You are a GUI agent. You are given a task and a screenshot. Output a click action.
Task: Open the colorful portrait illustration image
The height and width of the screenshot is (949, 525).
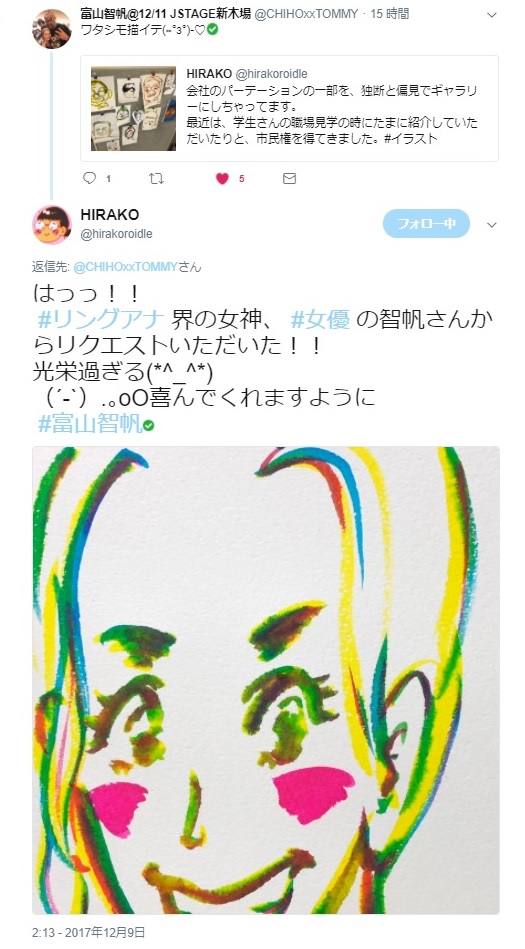click(x=266, y=680)
